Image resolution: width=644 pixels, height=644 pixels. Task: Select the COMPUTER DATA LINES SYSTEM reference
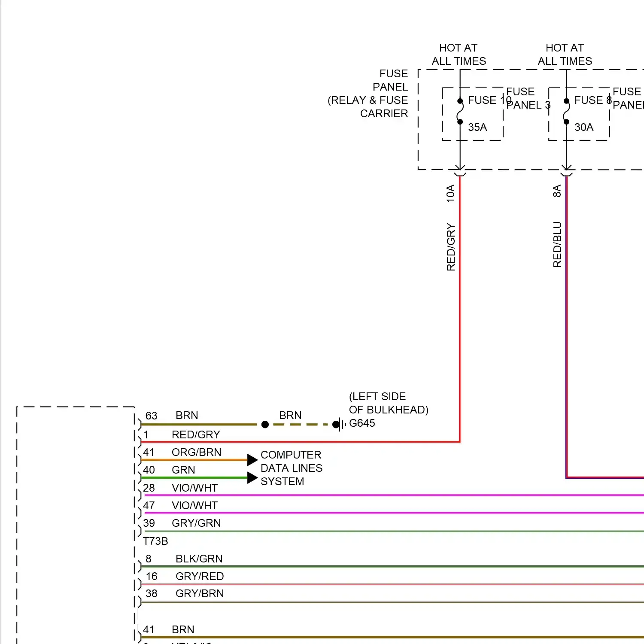(292, 468)
